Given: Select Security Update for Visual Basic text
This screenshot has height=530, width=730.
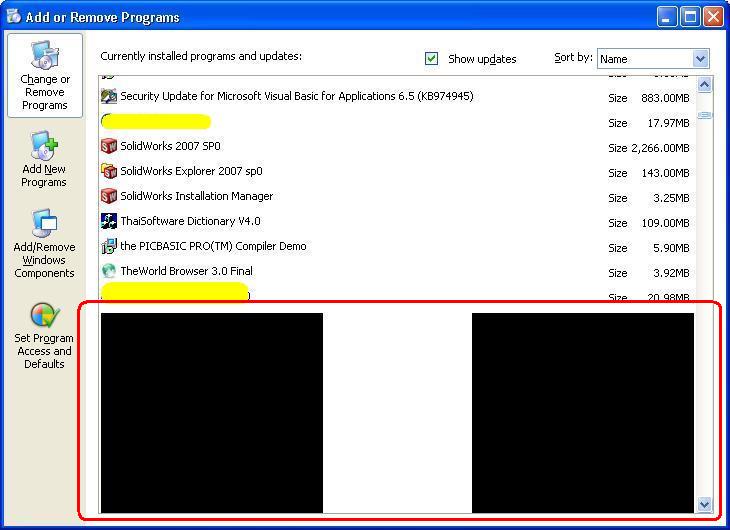Looking at the screenshot, I should (x=297, y=96).
